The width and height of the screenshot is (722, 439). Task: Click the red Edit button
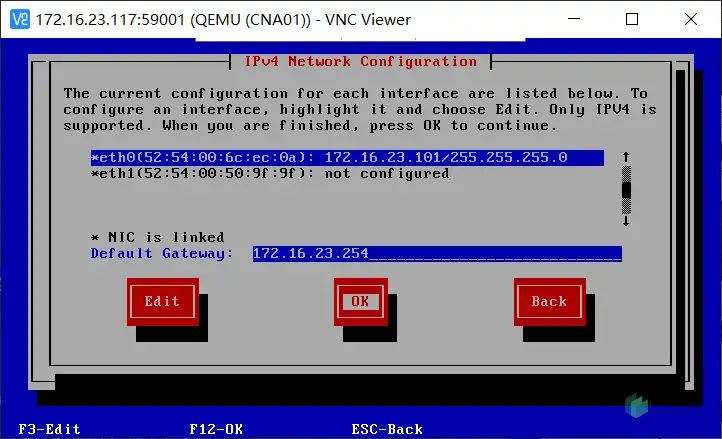[x=163, y=302]
